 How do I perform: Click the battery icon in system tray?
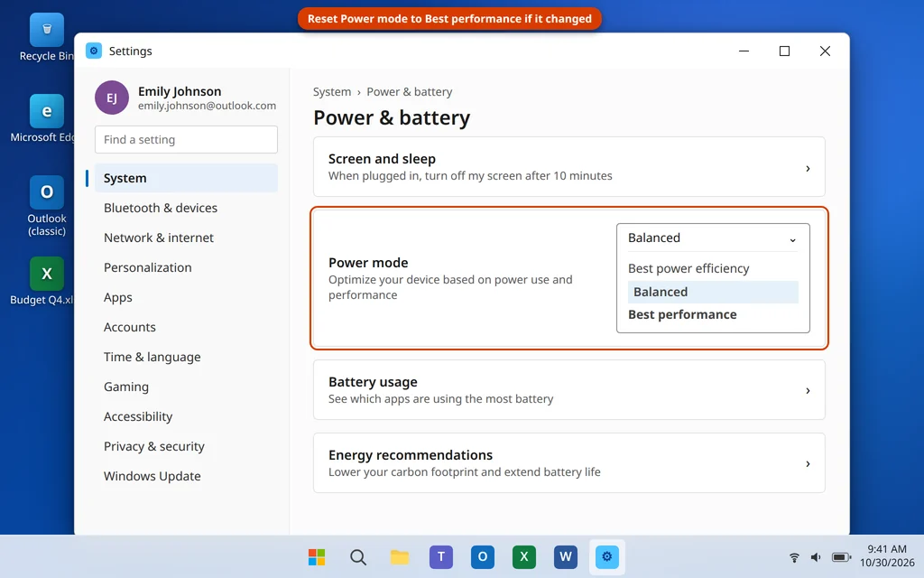[841, 557]
